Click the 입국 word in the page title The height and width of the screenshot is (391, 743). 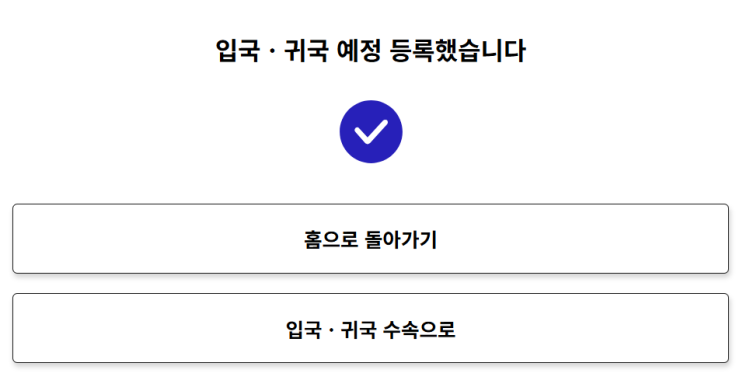(238, 51)
